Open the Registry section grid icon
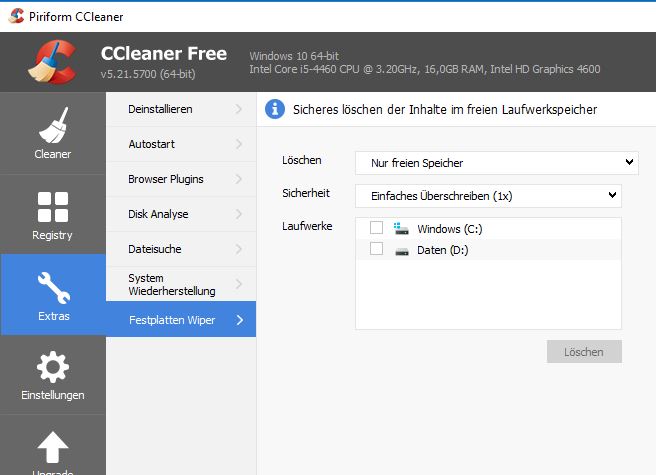 click(x=53, y=207)
